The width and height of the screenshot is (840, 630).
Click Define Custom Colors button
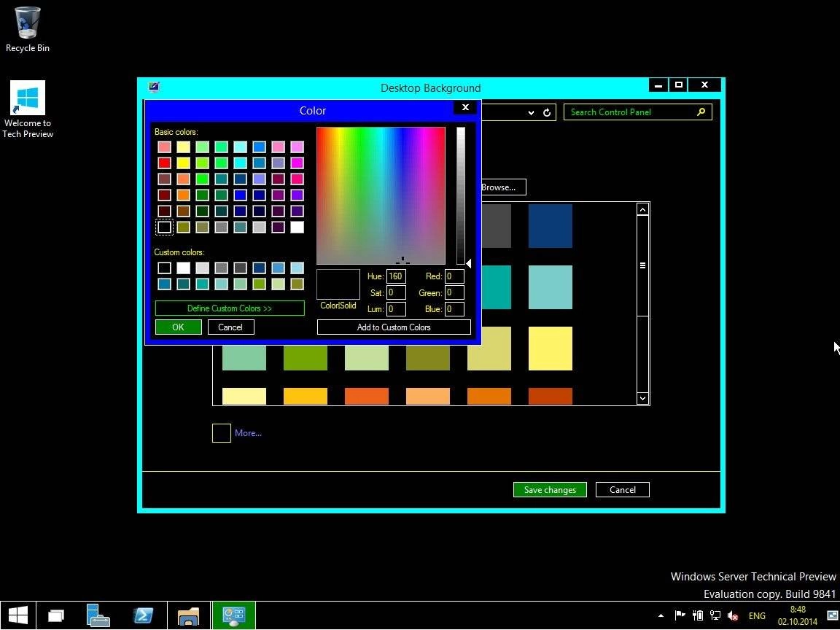229,308
